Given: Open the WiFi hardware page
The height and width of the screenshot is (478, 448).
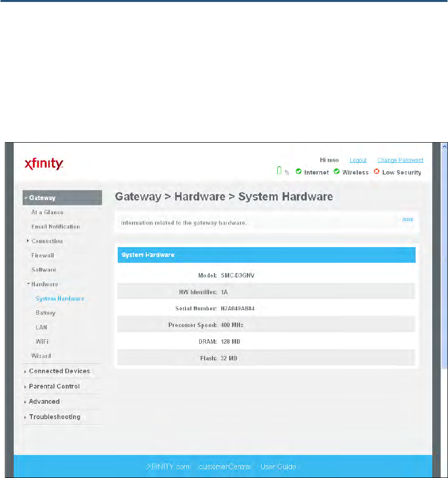Looking at the screenshot, I should (42, 341).
